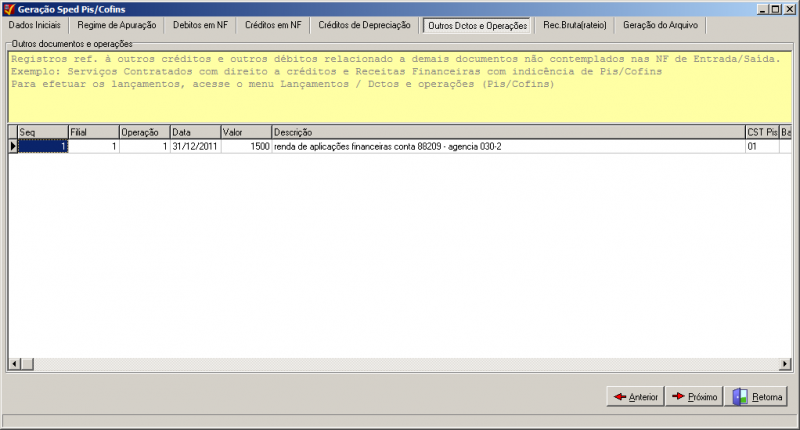
Task: Click the Próximo button
Action: [694, 396]
